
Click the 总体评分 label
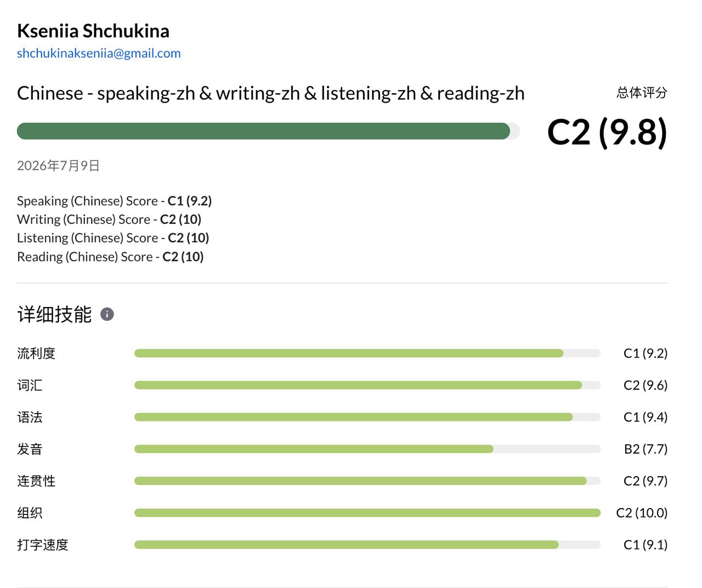point(642,93)
